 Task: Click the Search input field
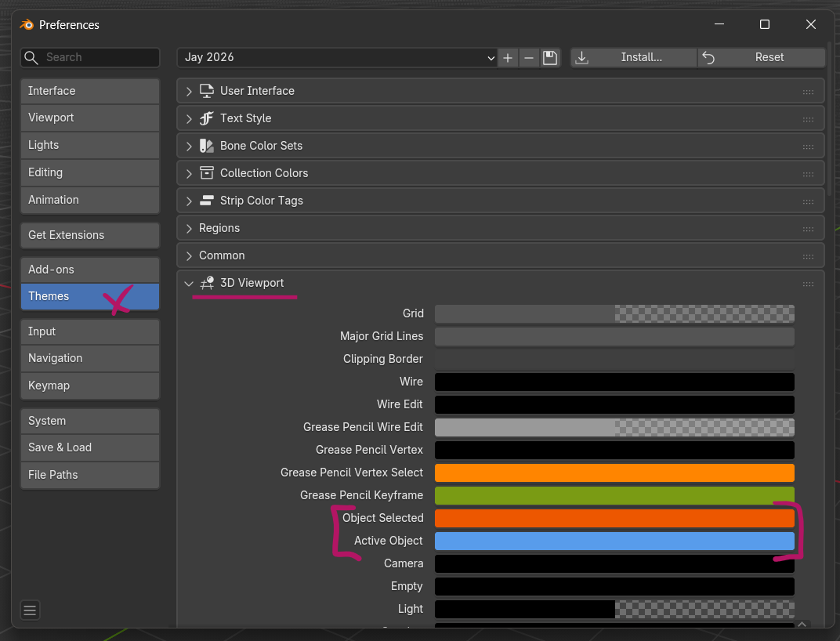(x=98, y=58)
